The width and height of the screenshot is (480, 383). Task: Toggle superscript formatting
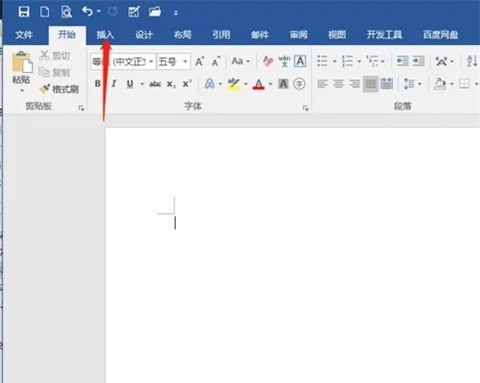(x=187, y=83)
